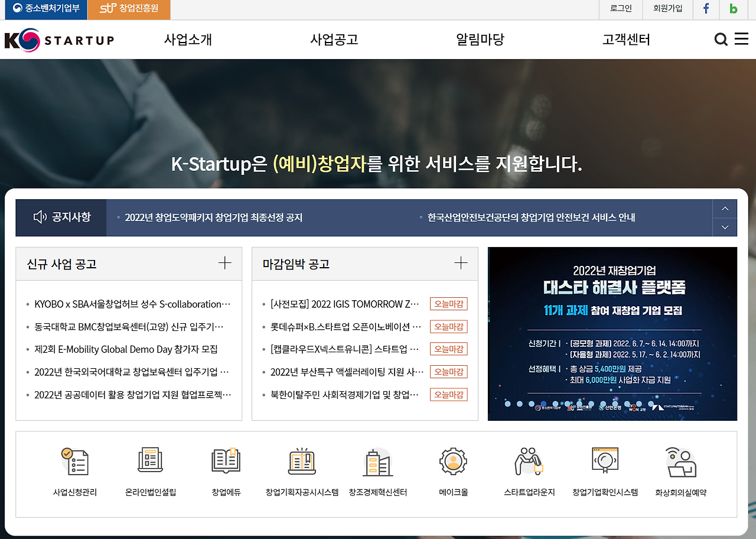
Task: Open the 대스타 해결사 플랫폼 banner
Action: click(x=612, y=333)
